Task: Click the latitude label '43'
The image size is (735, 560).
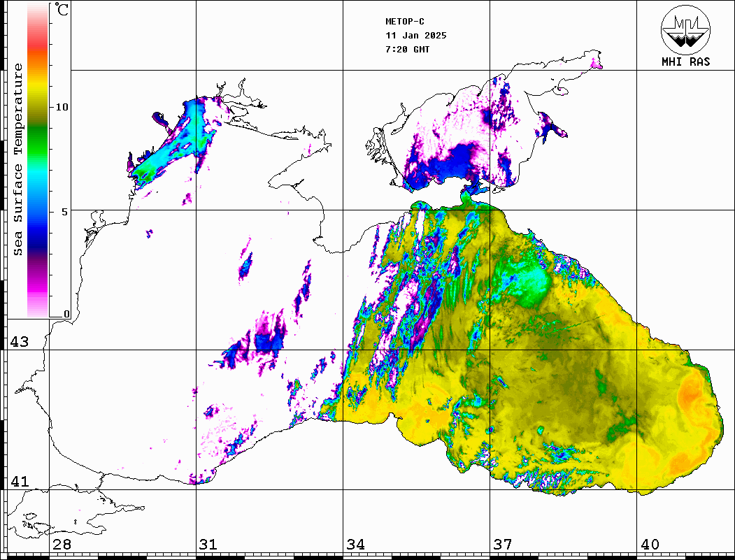Action: tap(19, 342)
